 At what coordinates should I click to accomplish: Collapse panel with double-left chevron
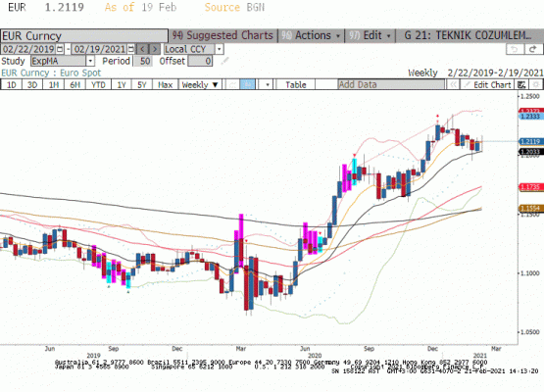click(453, 84)
